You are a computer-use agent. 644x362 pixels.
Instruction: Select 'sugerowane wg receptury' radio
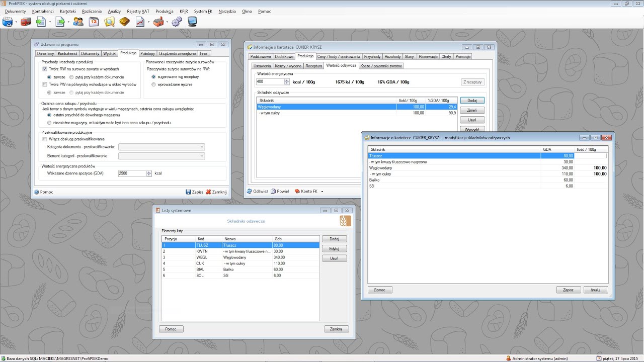click(x=153, y=77)
